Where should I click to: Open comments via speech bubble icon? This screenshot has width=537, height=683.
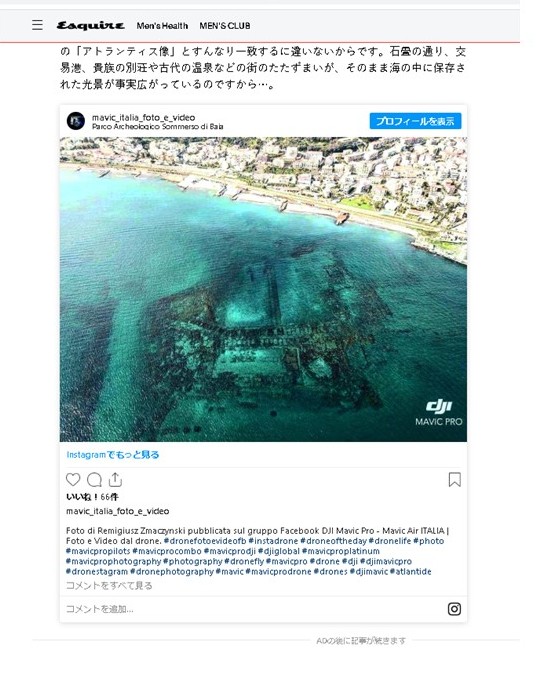click(x=94, y=480)
